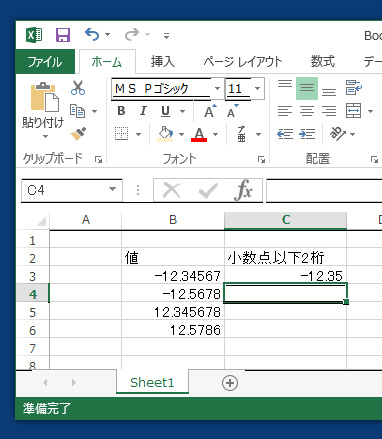Screen dimensions: 382x439
Task: Click cell with 小数点以下2桁 heading
Action: (285, 258)
